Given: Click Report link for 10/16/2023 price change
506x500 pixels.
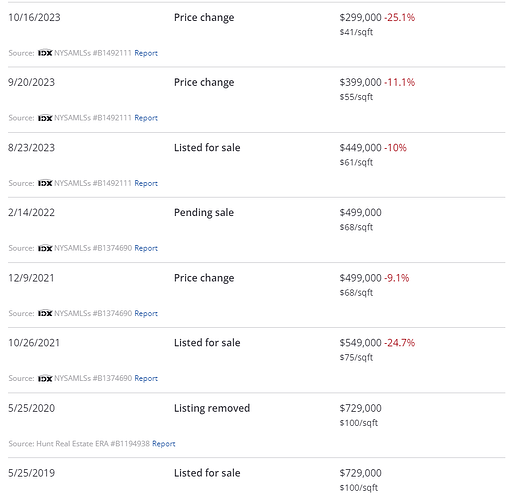Looking at the screenshot, I should 146,53.
